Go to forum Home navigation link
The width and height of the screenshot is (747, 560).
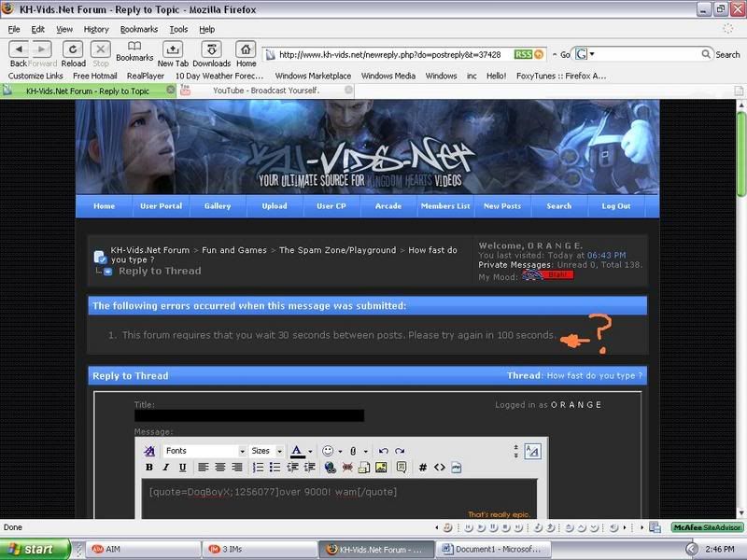(x=104, y=206)
